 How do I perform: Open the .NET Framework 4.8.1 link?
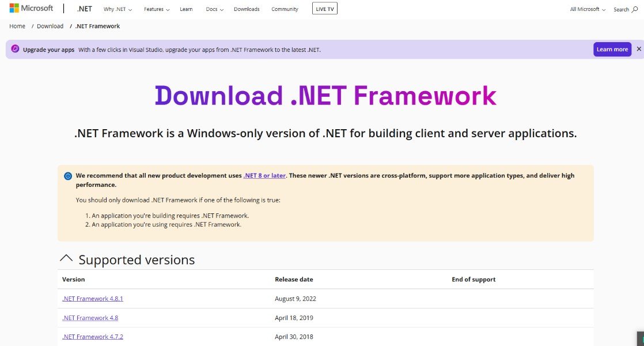click(x=93, y=299)
